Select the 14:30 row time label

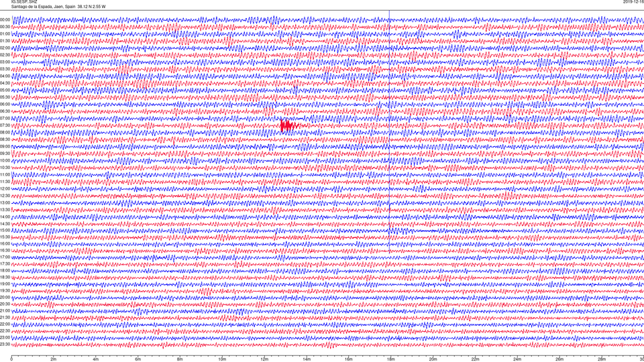pyautogui.click(x=5, y=224)
